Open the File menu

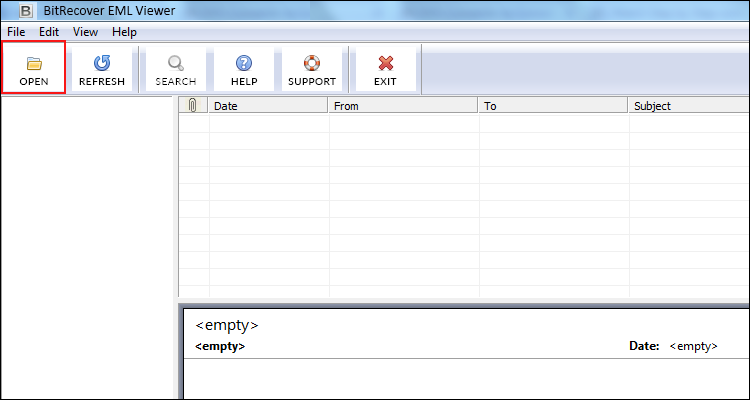click(x=16, y=32)
